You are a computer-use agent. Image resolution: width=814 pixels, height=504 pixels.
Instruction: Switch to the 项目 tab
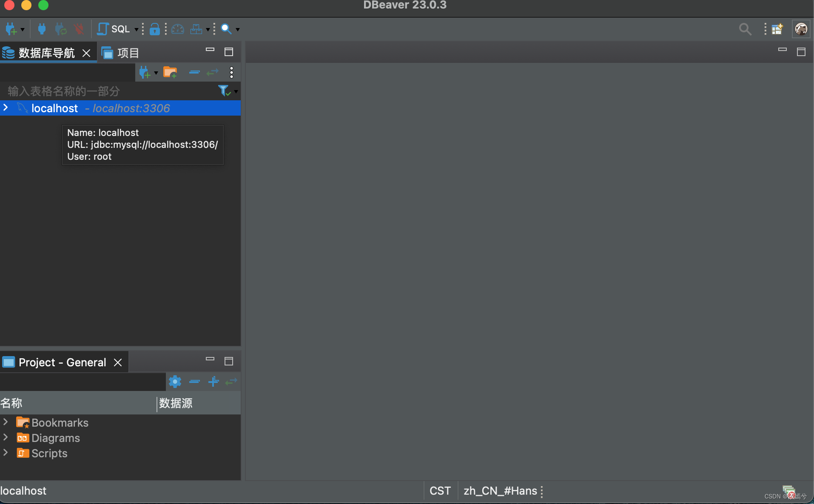pos(120,53)
